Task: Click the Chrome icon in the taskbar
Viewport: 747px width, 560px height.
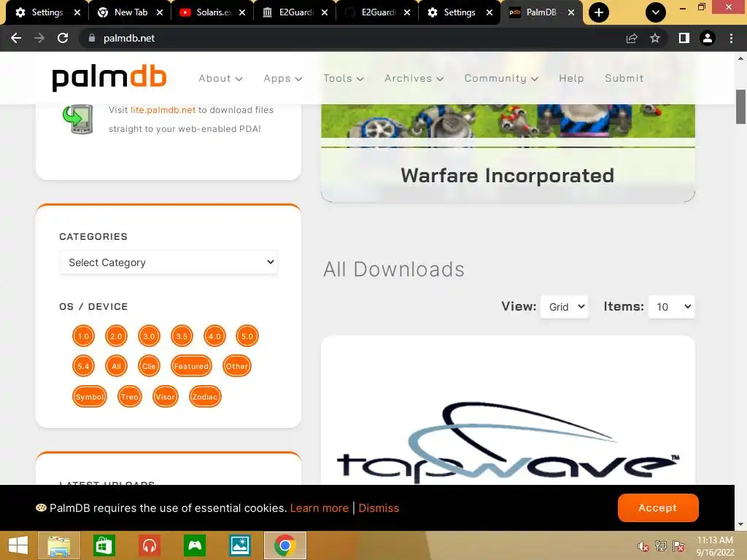Action: (x=285, y=545)
